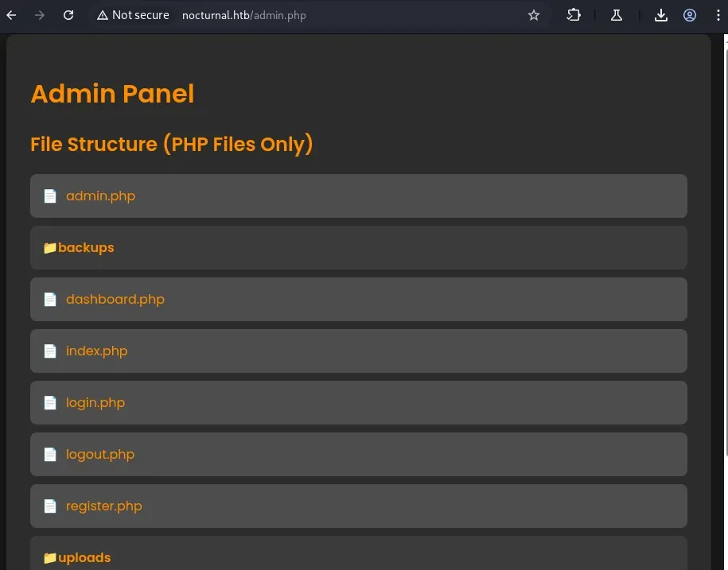Open the Chrome Labs flask icon
The height and width of the screenshot is (570, 728).
coord(617,15)
